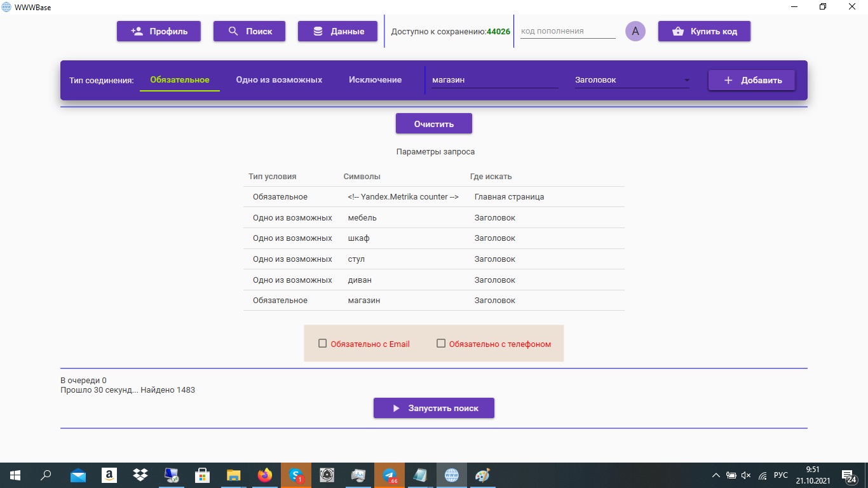The image size is (868, 488).
Task: Open Windows taskbar search
Action: pos(46,475)
